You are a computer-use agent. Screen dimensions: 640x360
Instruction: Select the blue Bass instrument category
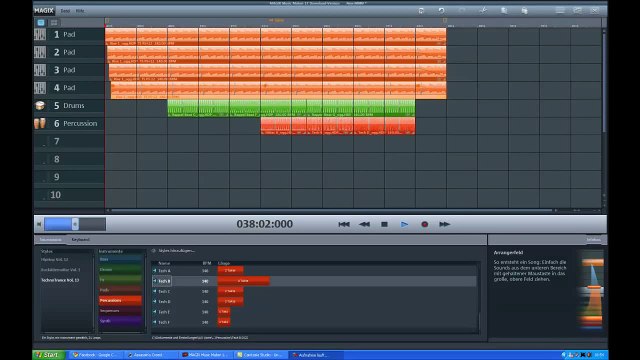point(120,259)
